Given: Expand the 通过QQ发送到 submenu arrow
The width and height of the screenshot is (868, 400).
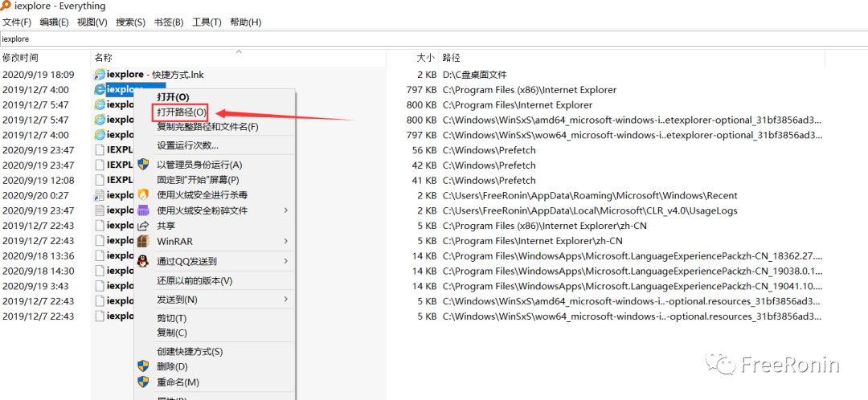Looking at the screenshot, I should 286,261.
